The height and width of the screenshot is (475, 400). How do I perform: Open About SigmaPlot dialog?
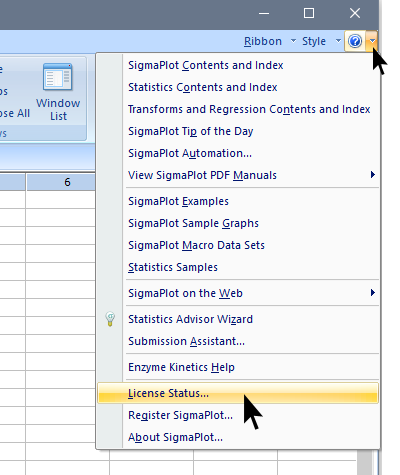pyautogui.click(x=238, y=437)
